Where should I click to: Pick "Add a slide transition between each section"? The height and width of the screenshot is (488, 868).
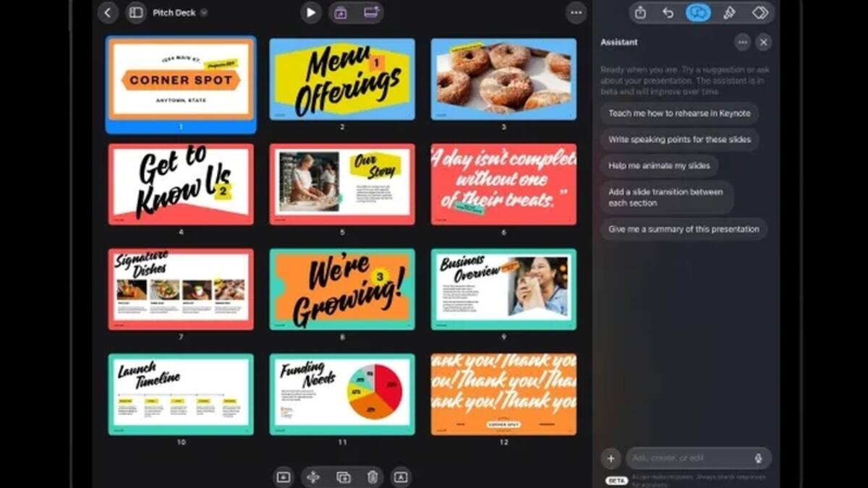click(666, 197)
